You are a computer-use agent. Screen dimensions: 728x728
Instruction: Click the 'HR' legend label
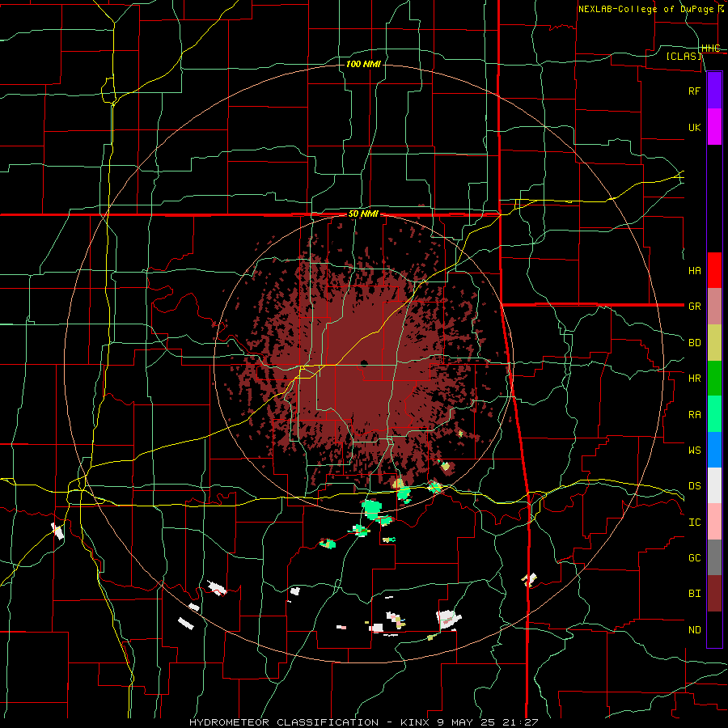pyautogui.click(x=694, y=379)
